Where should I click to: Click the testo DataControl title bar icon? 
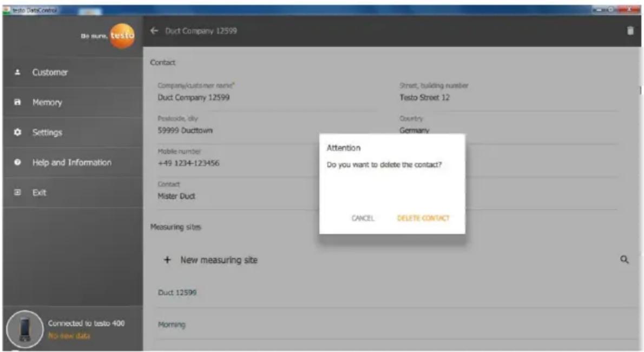tap(6, 10)
